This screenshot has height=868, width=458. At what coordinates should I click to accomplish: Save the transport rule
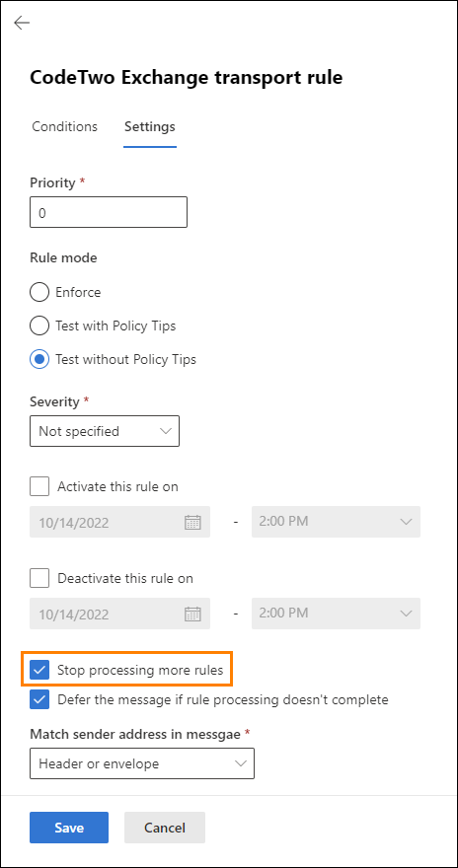[69, 828]
